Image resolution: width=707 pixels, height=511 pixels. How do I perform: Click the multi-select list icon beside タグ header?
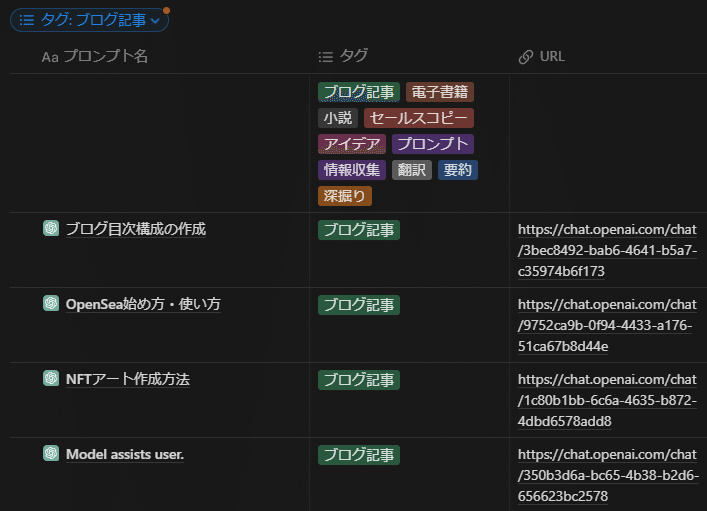coord(326,57)
